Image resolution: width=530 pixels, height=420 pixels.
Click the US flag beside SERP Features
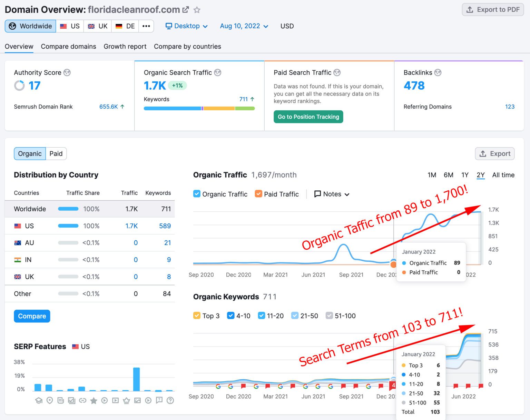pos(75,347)
